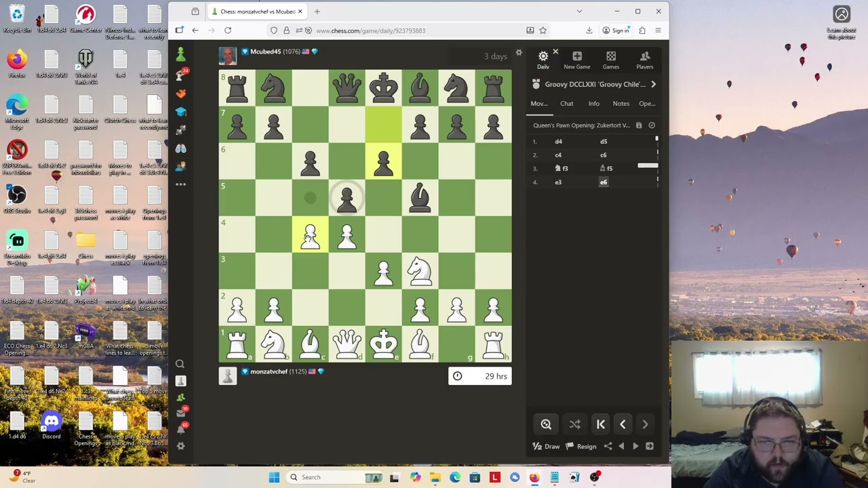Click browser address bar URL
Image resolution: width=868 pixels, height=488 pixels.
point(370,30)
